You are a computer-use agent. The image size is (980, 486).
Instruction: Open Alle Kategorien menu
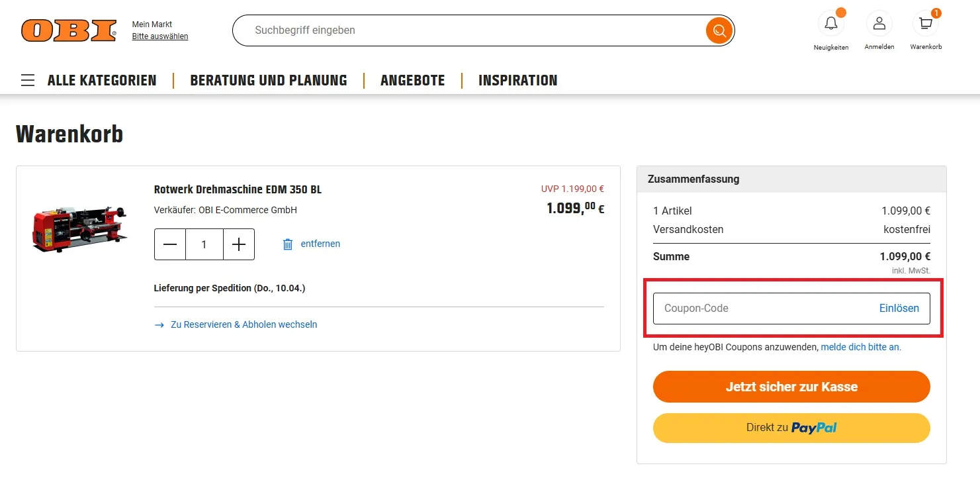102,81
